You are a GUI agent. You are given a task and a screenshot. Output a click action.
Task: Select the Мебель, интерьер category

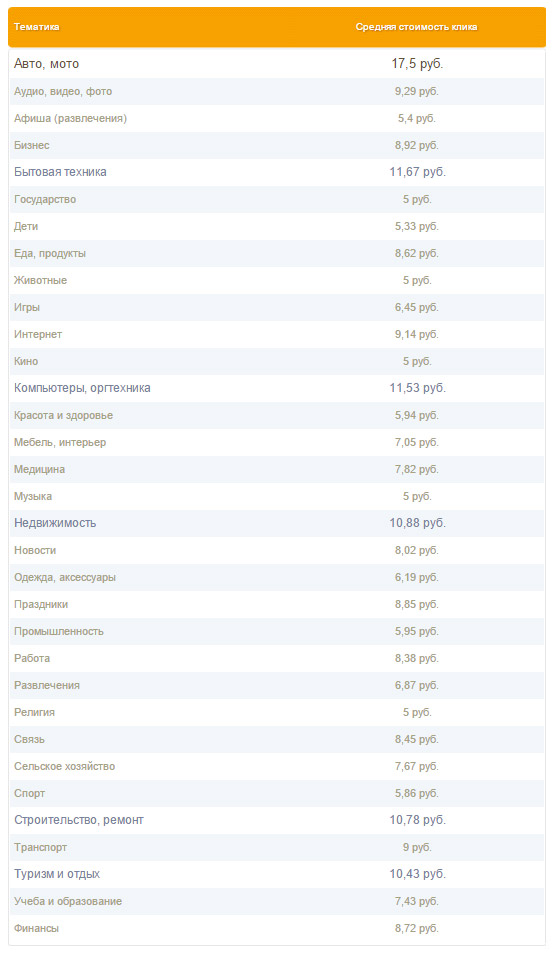coord(60,442)
